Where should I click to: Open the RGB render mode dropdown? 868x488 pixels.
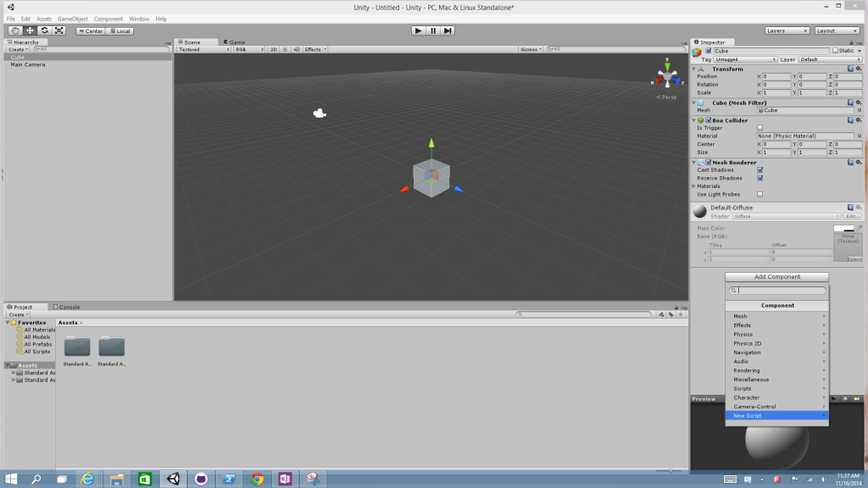pos(249,49)
